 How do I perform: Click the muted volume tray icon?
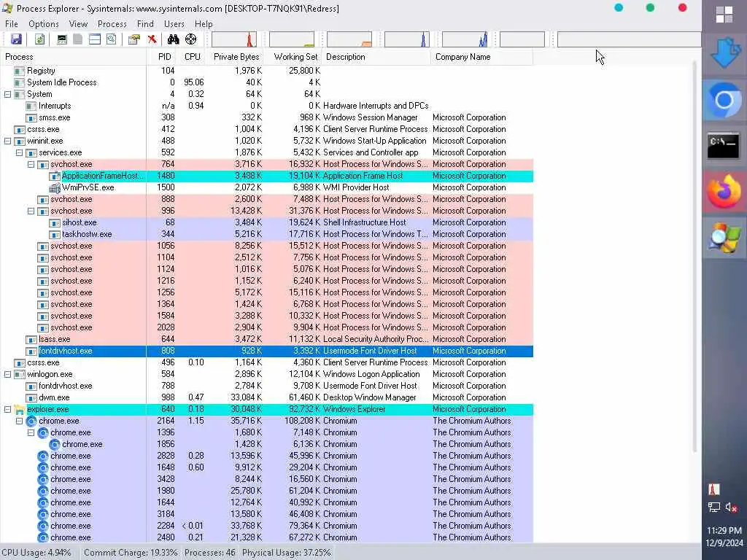tap(731, 507)
